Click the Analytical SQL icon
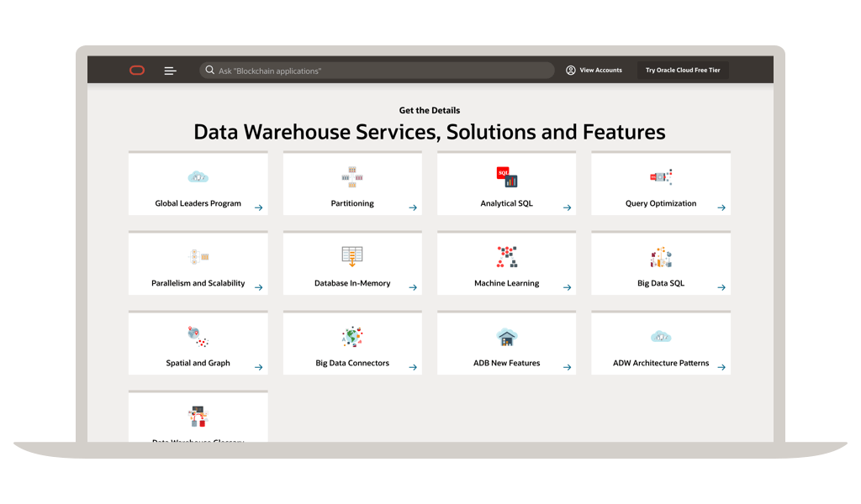The image size is (861, 504). click(506, 176)
